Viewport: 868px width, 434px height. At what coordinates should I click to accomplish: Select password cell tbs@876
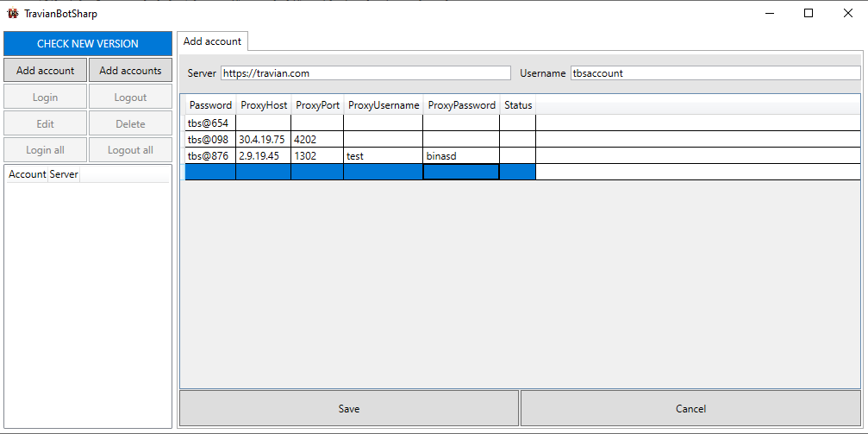tap(210, 156)
